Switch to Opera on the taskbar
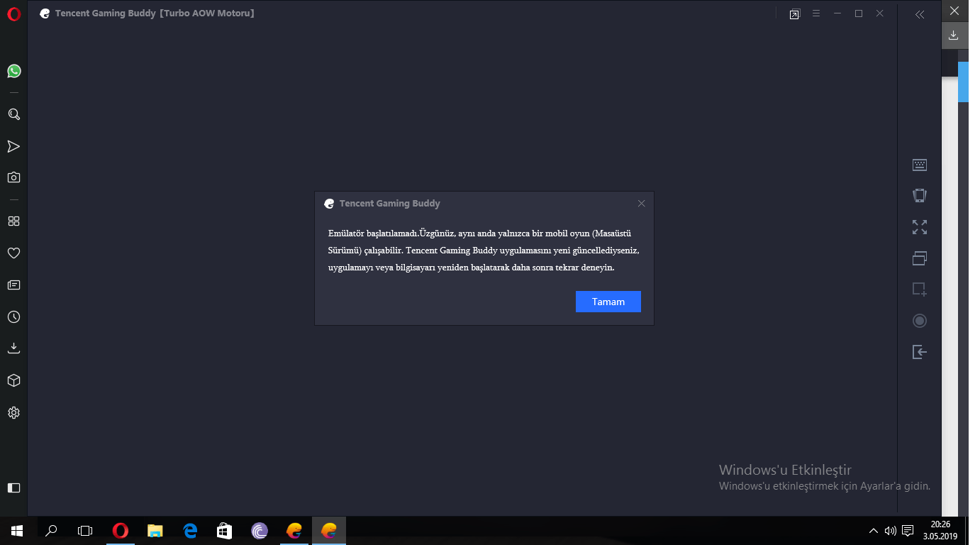This screenshot has height=545, width=980. 121,530
